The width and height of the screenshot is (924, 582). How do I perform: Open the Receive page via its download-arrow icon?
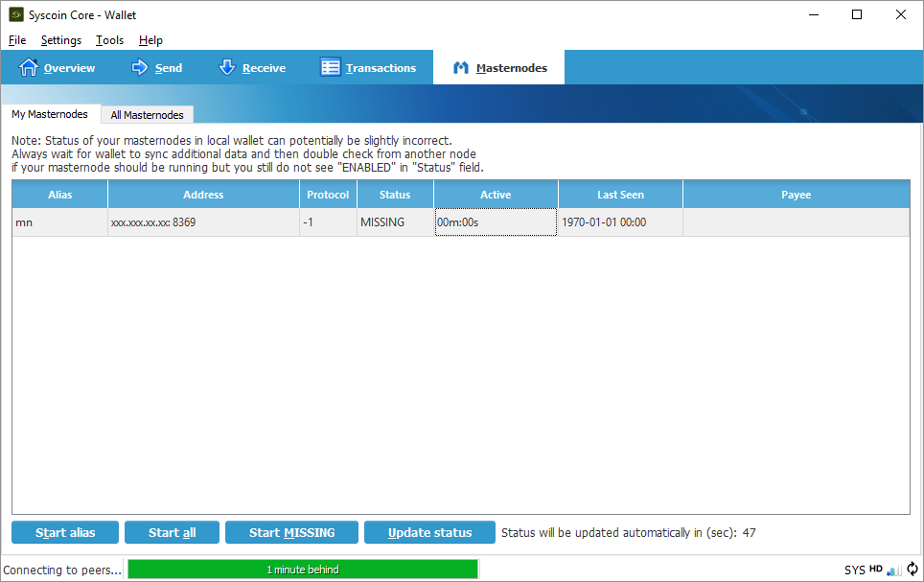(x=227, y=67)
